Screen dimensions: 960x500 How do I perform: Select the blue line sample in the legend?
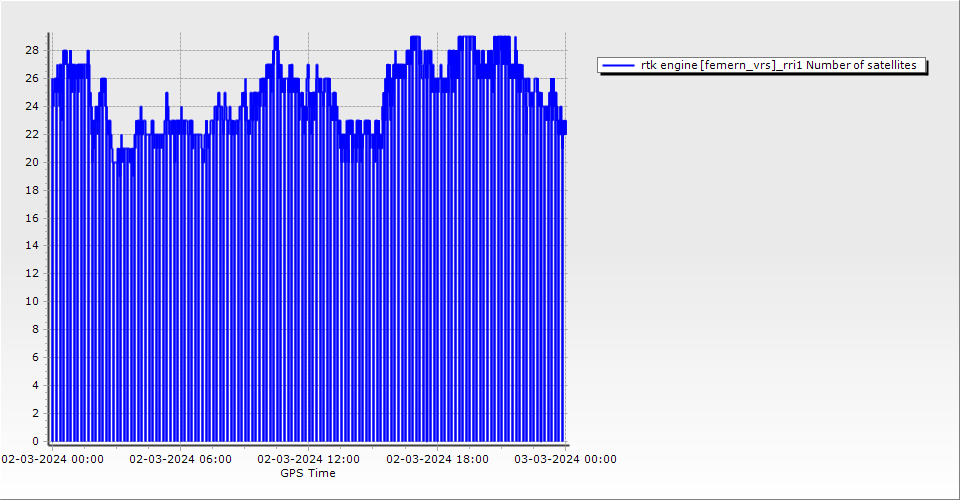[x=619, y=65]
